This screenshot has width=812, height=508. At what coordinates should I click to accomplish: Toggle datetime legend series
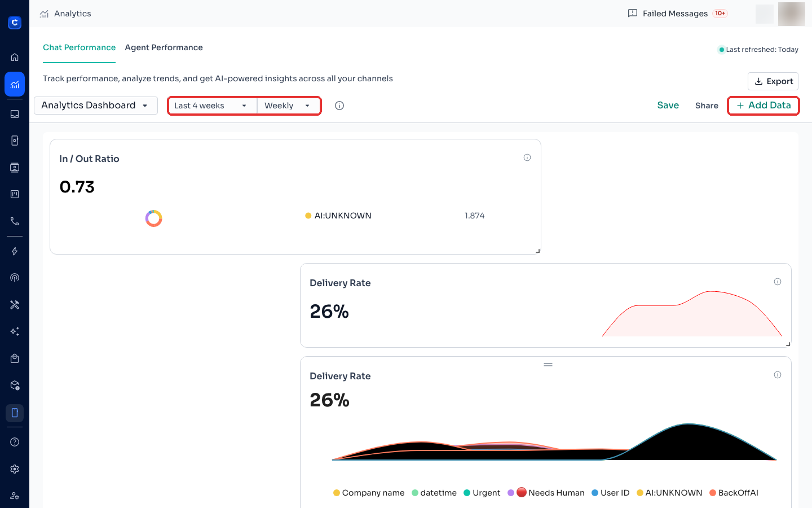coord(434,493)
